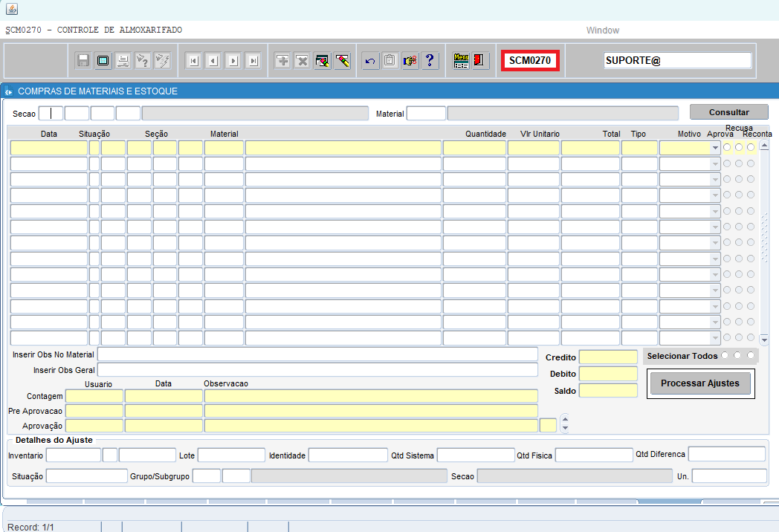Click the Inserir Obs No Material field
The width and height of the screenshot is (779, 532).
(x=317, y=354)
